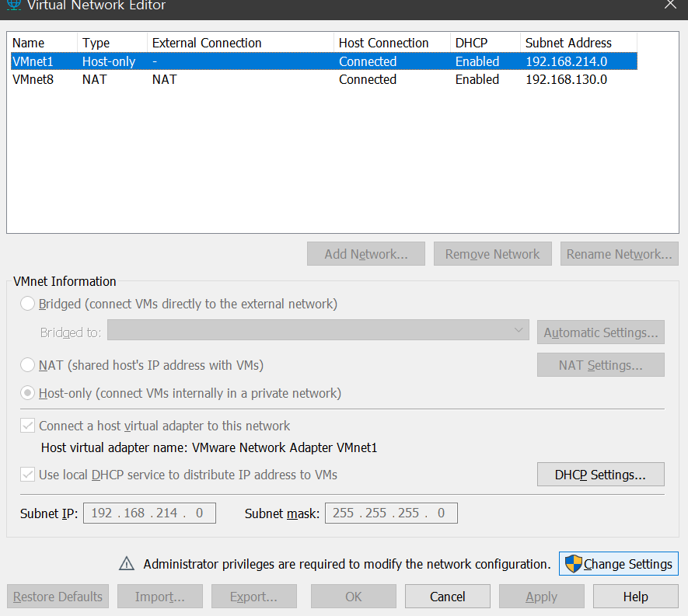The image size is (688, 616).
Task: Click the Help button
Action: (x=636, y=597)
